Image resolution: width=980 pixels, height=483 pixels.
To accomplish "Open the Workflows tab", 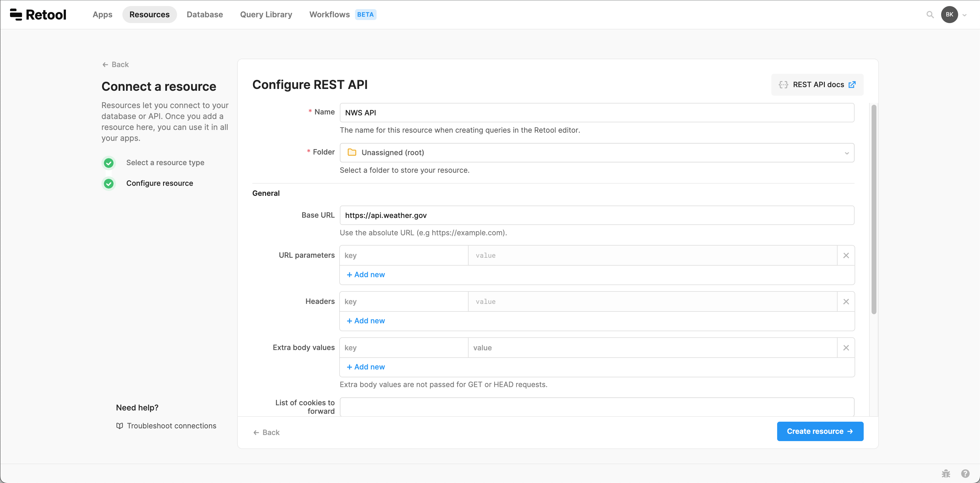I will 329,15.
